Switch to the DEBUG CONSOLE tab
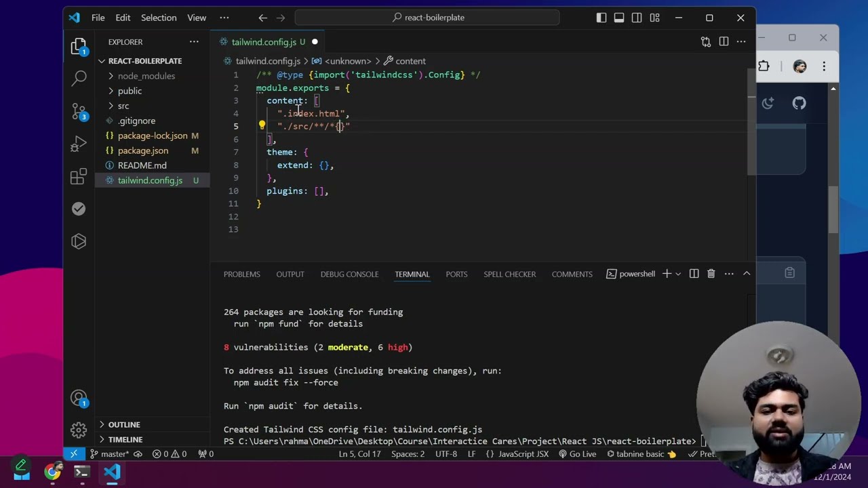Viewport: 868px width, 488px height. (x=349, y=274)
